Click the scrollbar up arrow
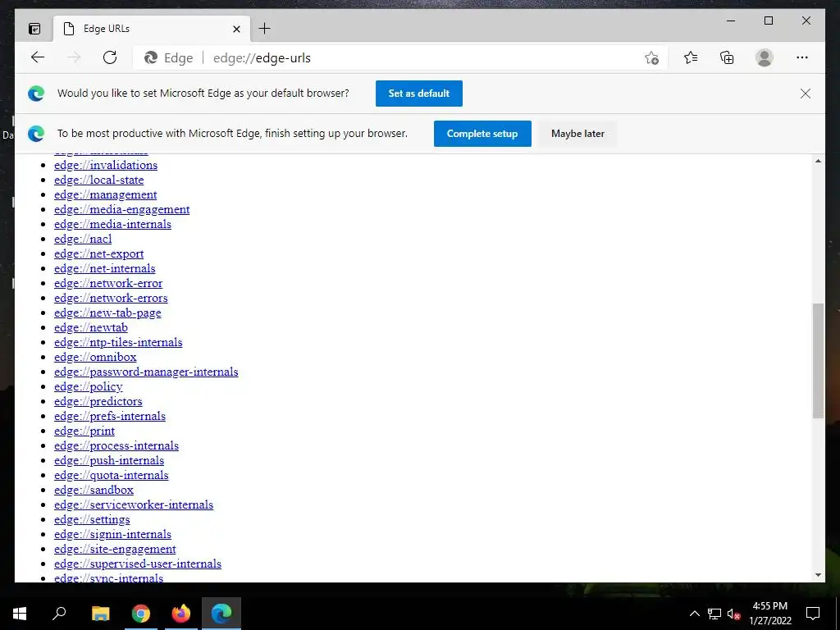 pos(818,161)
